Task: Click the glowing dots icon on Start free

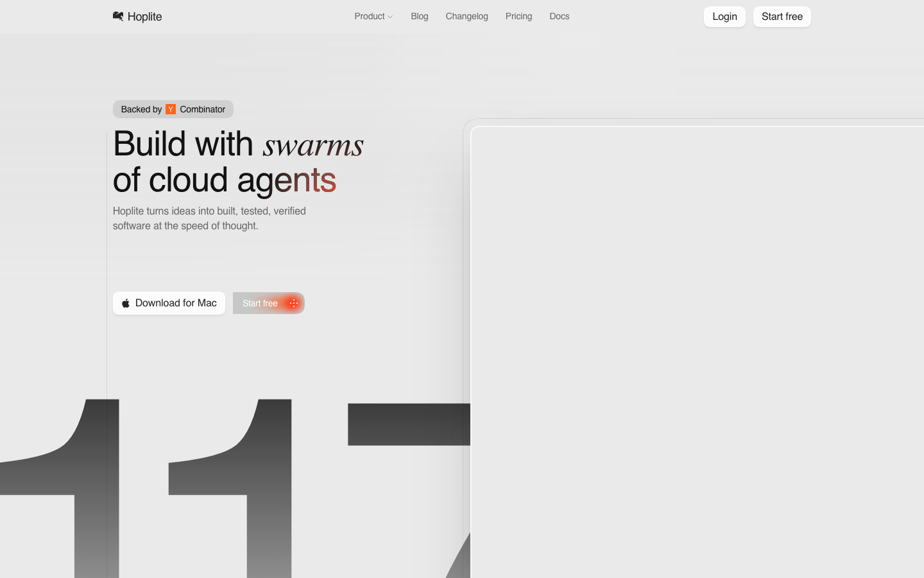Action: click(293, 303)
